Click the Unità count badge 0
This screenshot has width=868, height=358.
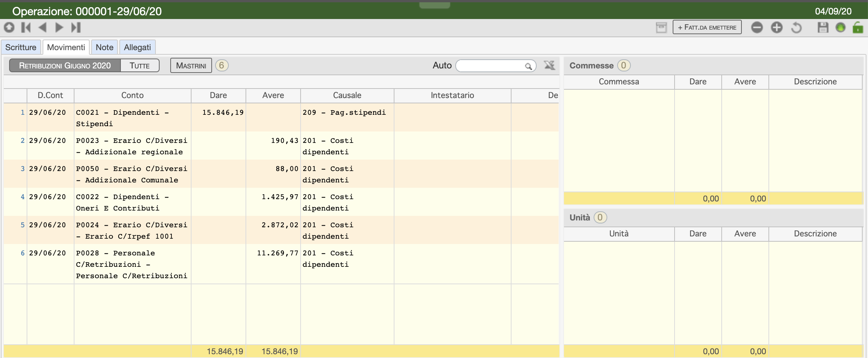coord(600,217)
